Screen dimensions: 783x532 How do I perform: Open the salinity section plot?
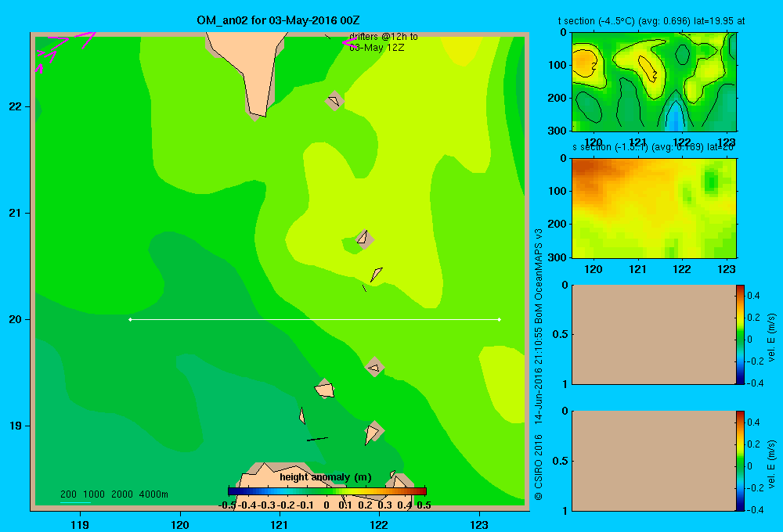pos(654,207)
